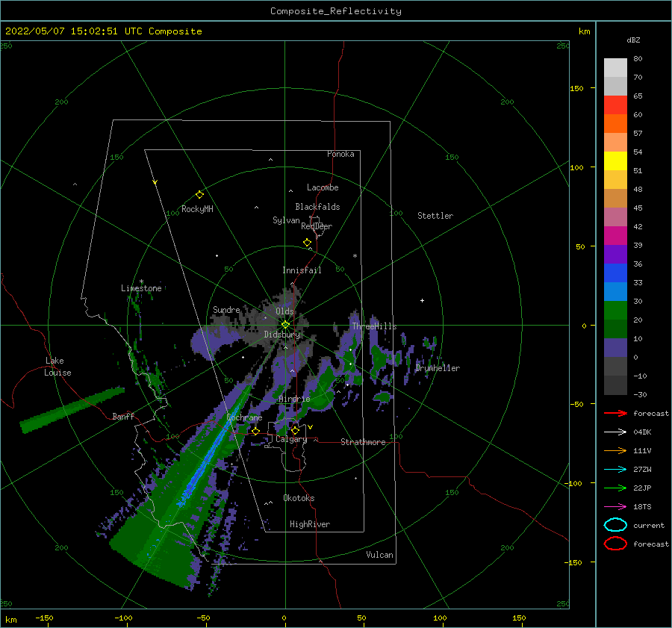This screenshot has width=672, height=628.
Task: Click the yellow radar site marker at Olds
Action: [x=285, y=325]
